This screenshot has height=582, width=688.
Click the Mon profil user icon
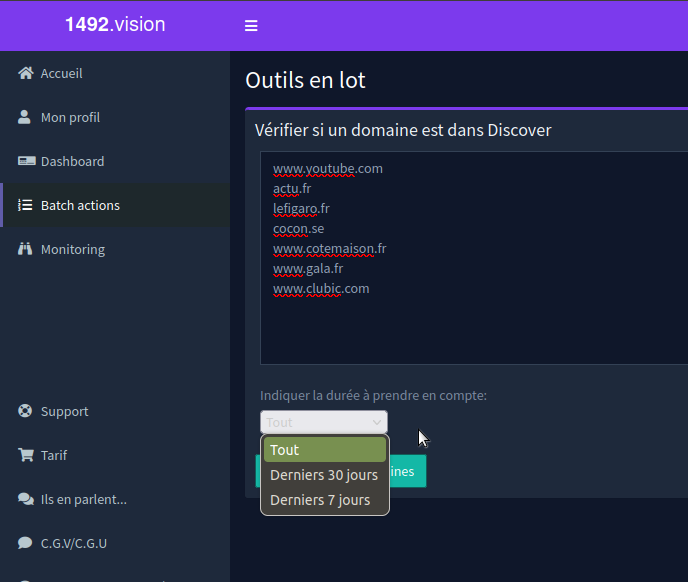(x=25, y=117)
